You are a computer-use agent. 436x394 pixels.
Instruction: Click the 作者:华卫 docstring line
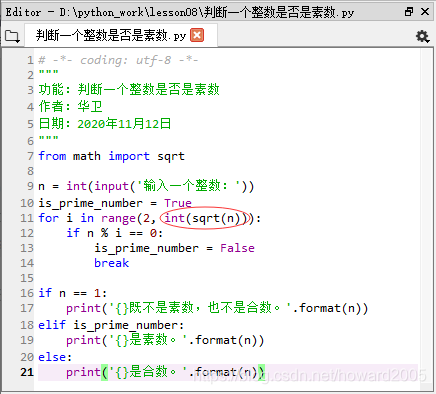(x=70, y=107)
